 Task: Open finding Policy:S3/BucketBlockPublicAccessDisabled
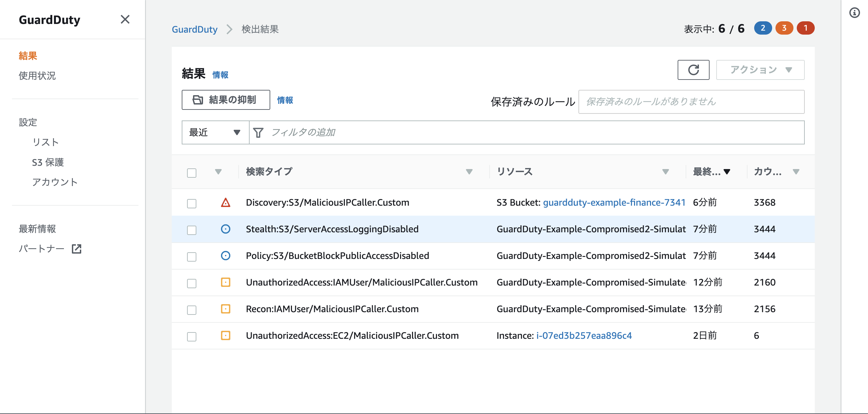(x=337, y=256)
